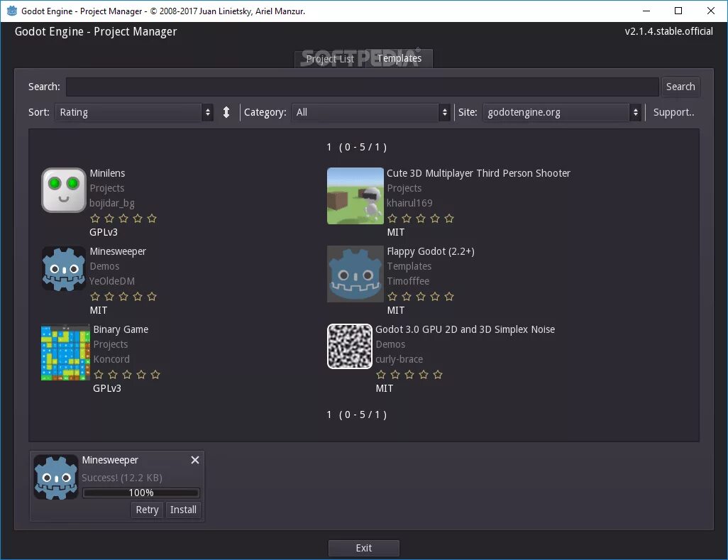Close the Minesweeper download panel
The width and height of the screenshot is (728, 560).
[x=195, y=460]
